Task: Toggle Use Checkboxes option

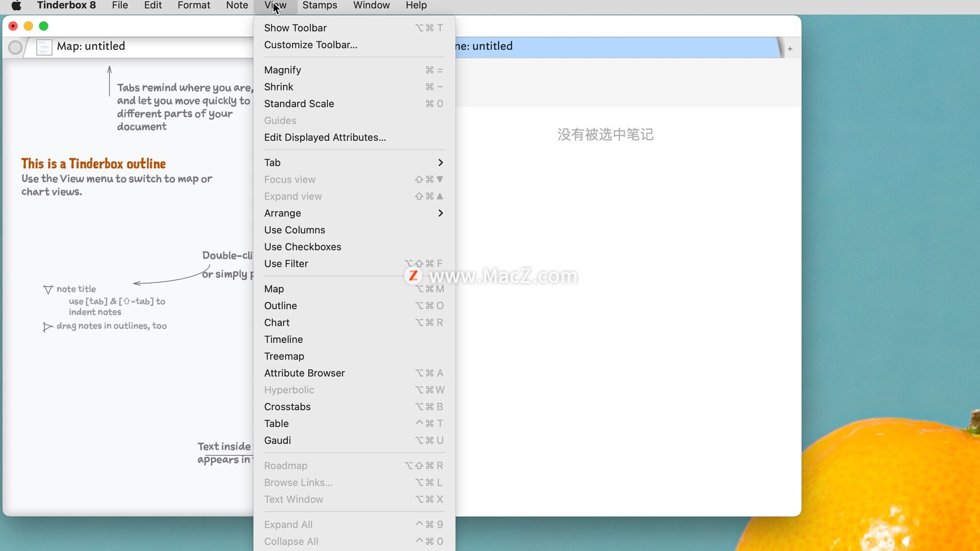Action: tap(354, 247)
